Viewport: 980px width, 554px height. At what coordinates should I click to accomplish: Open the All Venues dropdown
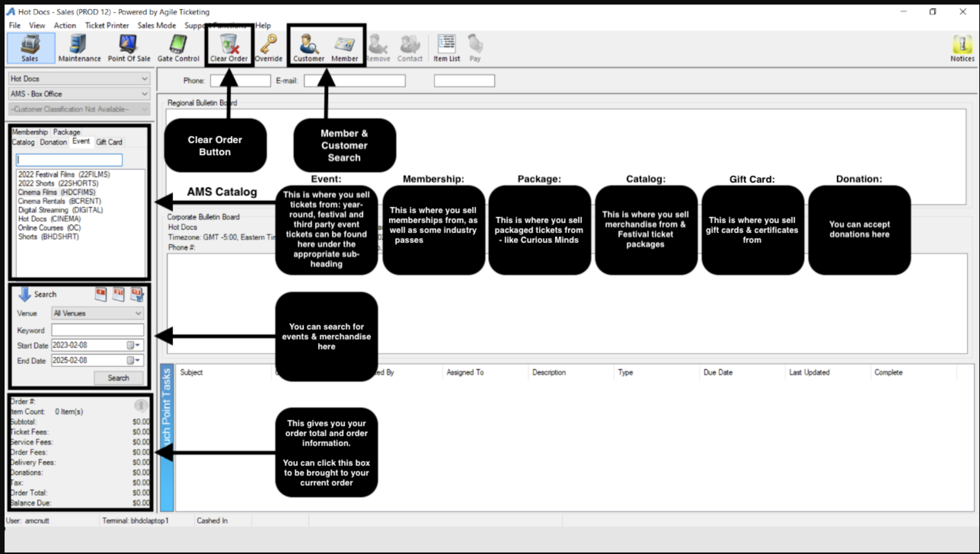coord(138,313)
